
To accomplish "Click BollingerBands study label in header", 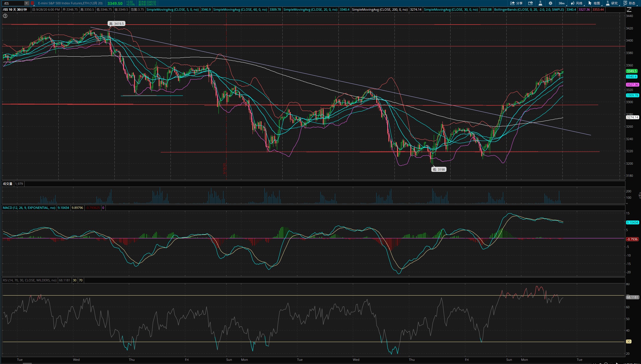I will coord(529,10).
